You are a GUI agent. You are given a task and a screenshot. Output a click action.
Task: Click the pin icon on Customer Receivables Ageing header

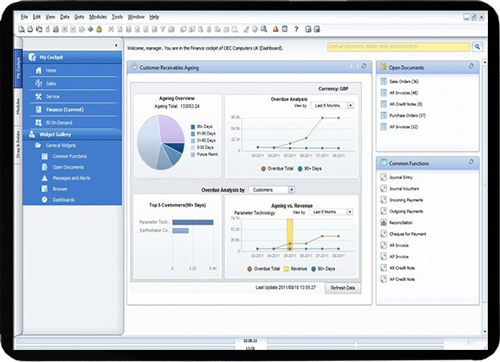(364, 66)
